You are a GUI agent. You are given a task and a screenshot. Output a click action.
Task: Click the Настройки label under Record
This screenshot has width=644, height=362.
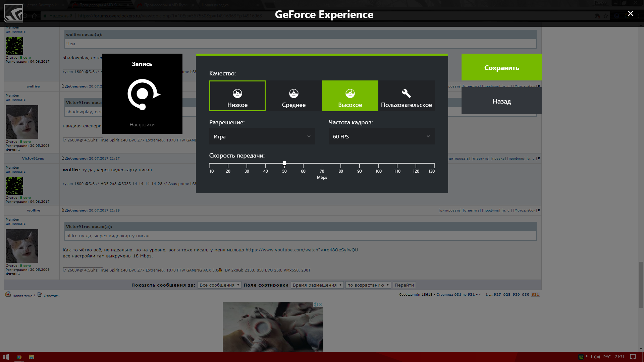(x=142, y=125)
